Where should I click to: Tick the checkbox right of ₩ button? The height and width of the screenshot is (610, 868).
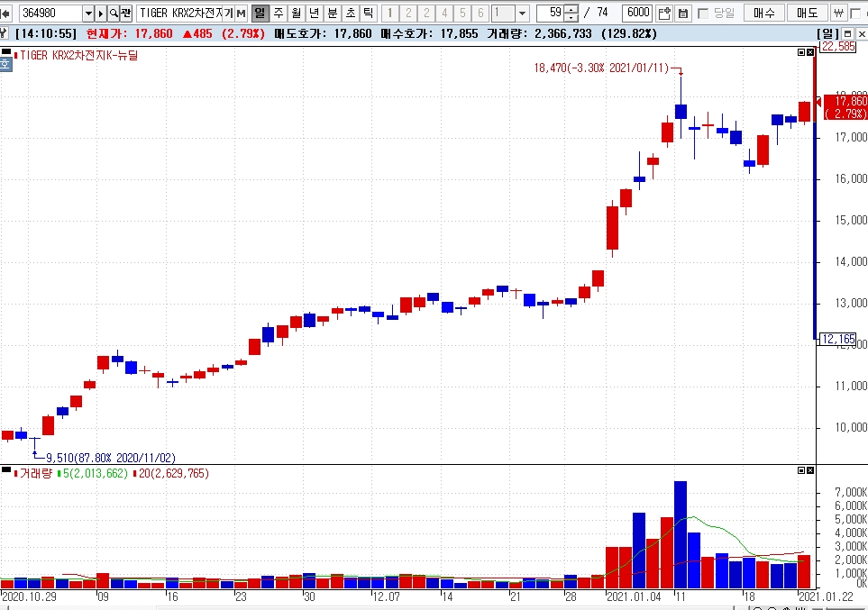pos(854,14)
